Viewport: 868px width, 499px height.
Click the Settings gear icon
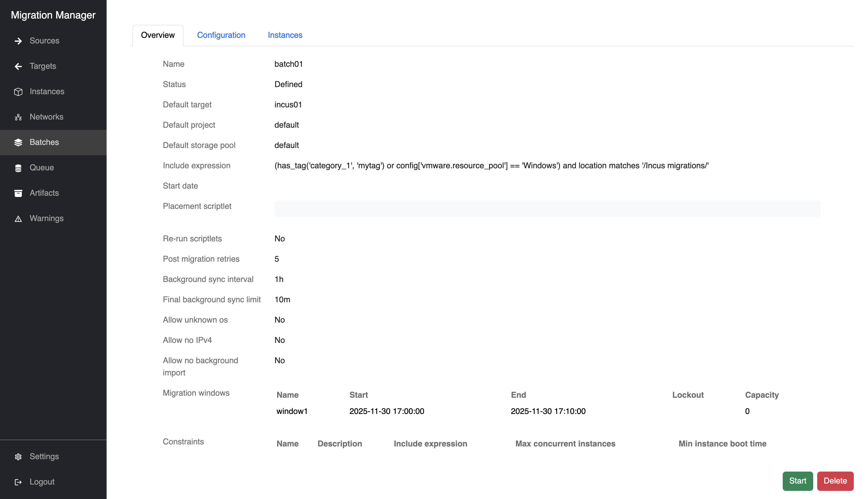coord(18,457)
